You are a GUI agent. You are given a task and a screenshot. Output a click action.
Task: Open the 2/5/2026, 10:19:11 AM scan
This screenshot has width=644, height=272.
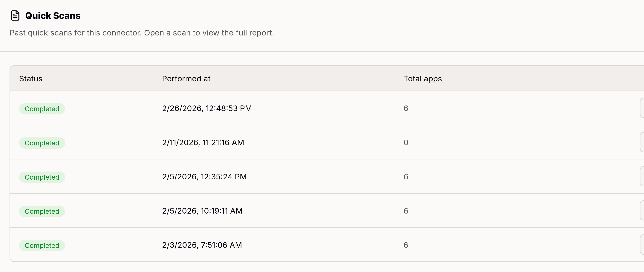point(202,211)
